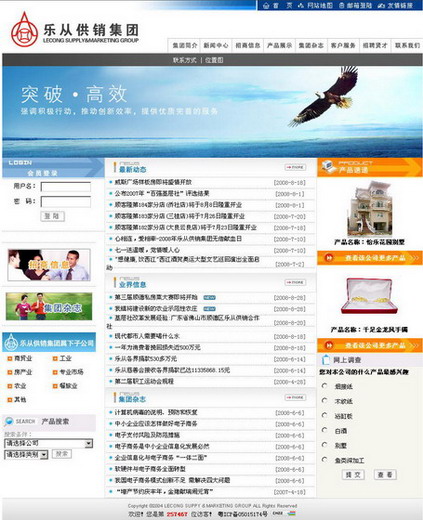Open the 请选择类别 category dropdown

(26, 455)
